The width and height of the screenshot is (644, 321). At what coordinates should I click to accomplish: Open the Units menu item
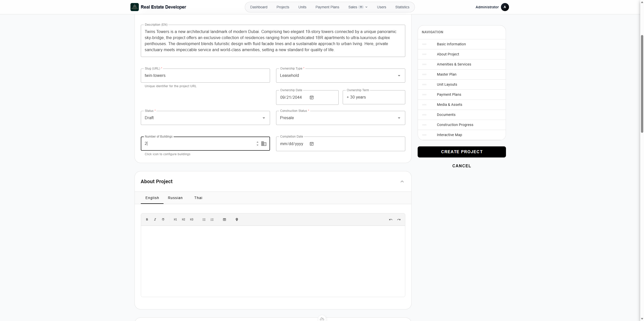302,7
